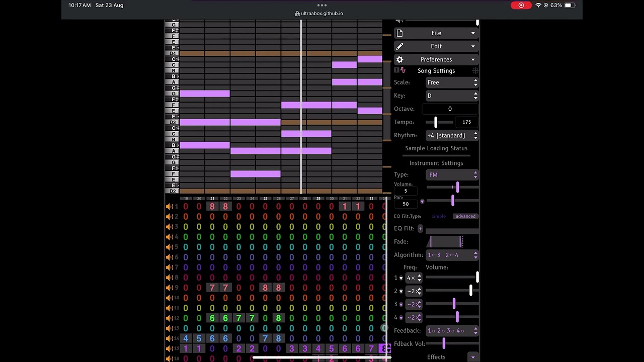Click the envelope triangle for operator 3

click(x=401, y=304)
